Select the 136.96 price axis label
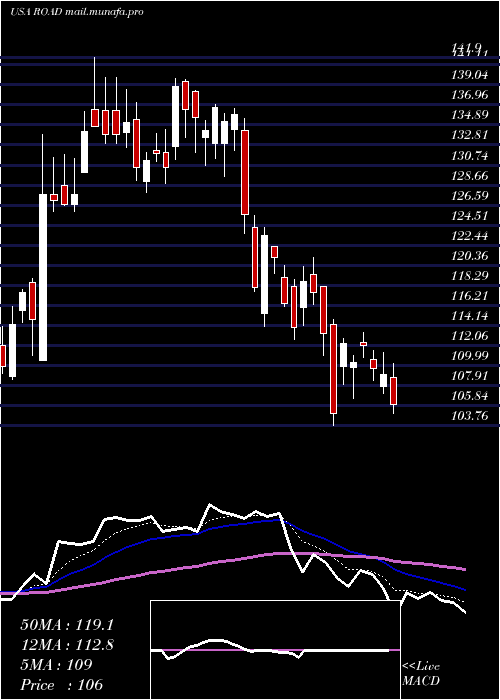 point(470,96)
